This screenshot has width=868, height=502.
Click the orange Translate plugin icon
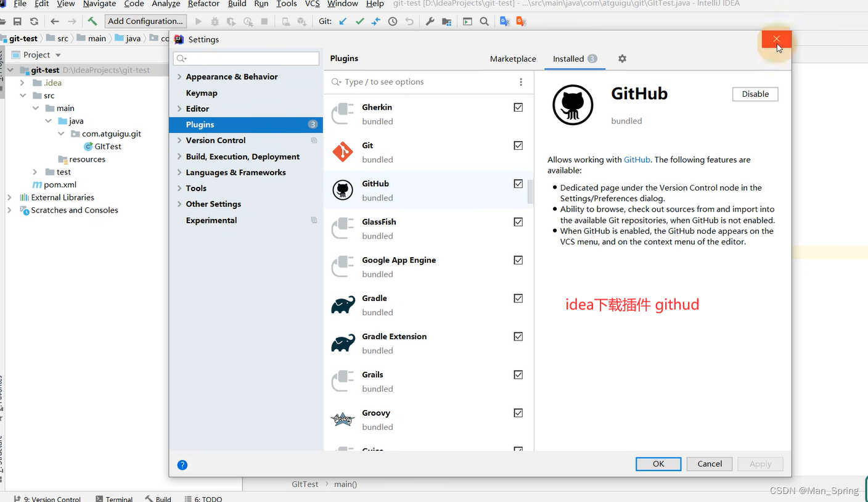point(521,22)
